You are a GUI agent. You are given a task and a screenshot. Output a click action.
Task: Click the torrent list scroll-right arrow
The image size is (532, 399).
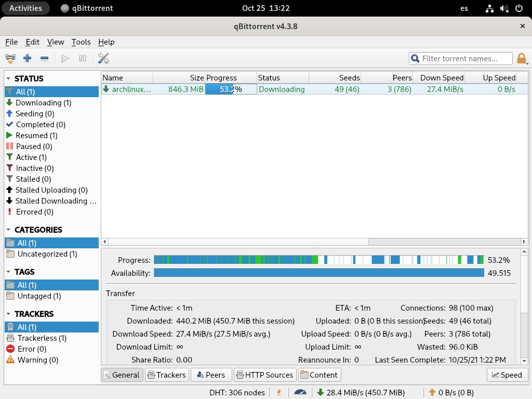click(524, 242)
